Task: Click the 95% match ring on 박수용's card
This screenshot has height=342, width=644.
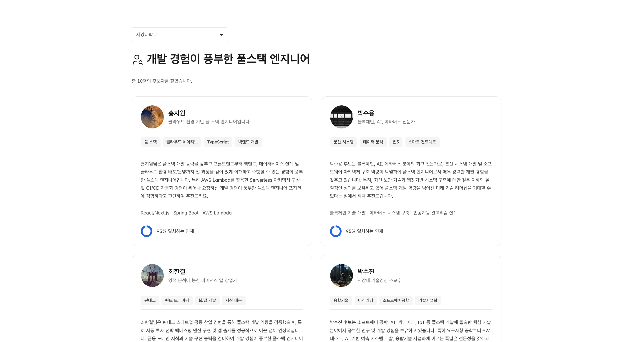Action: (335, 231)
